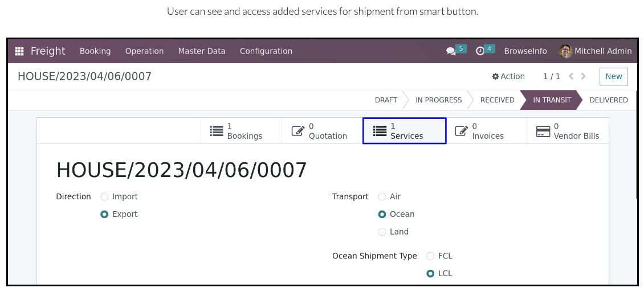This screenshot has width=644, height=296.
Task: Open the Bookings list smart button
Action: 241,131
